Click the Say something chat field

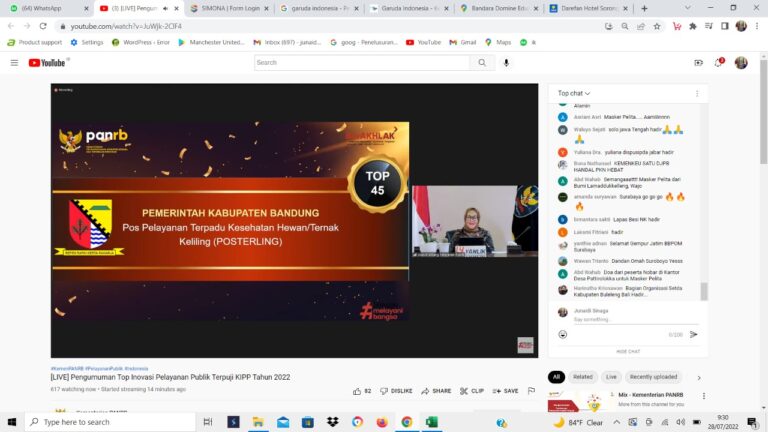[636, 320]
